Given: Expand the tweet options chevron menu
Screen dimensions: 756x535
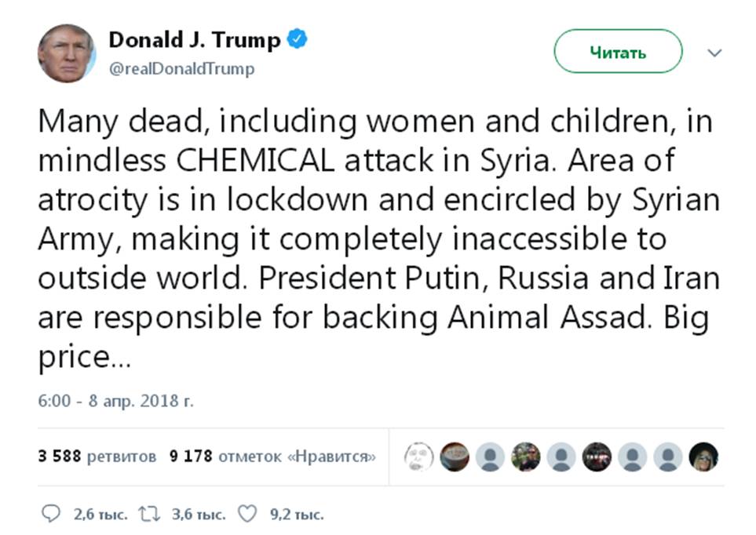Looking at the screenshot, I should [714, 53].
